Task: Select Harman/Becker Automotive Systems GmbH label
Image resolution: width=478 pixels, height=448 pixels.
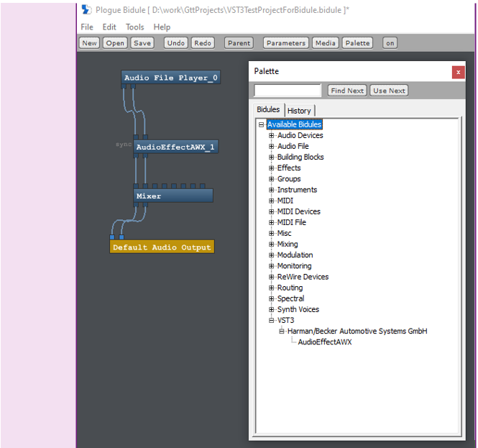Action: coord(357,332)
